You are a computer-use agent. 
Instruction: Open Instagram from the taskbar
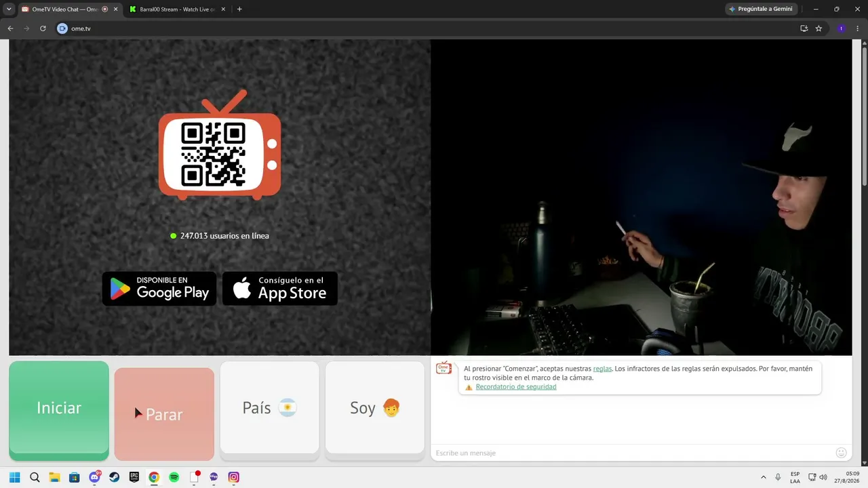(x=234, y=477)
